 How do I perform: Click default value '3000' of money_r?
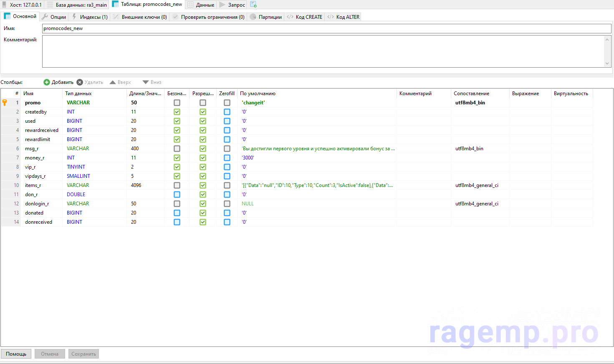tap(248, 158)
